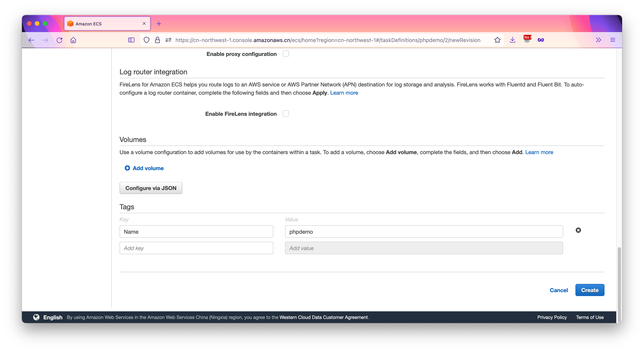This screenshot has width=644, height=352.
Task: Open Western Cloud Data Customer Agreement link
Action: click(x=324, y=317)
